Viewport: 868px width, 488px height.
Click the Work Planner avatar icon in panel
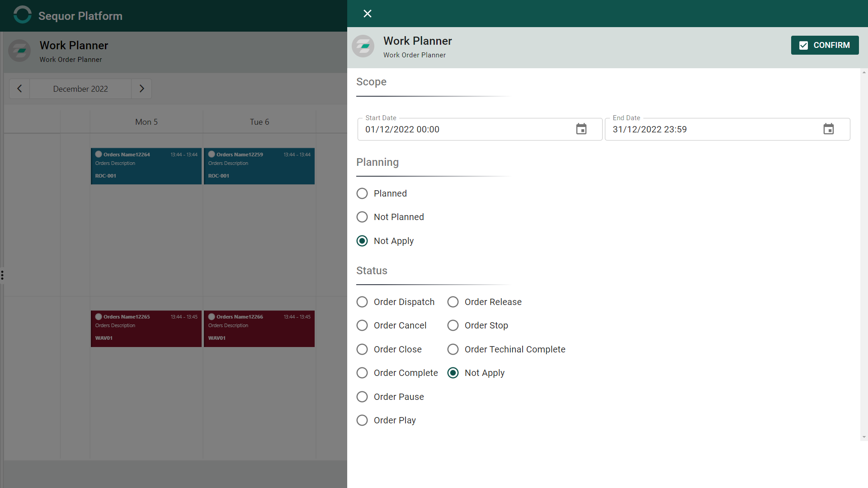pyautogui.click(x=363, y=46)
